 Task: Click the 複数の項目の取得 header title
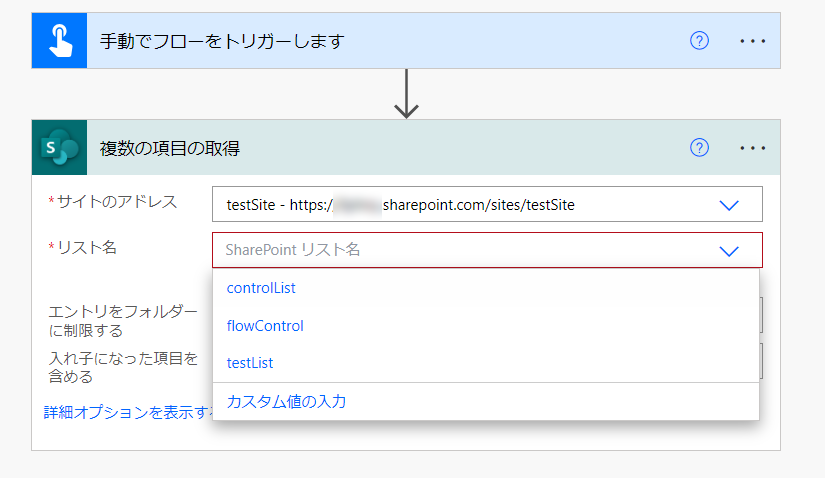(170, 148)
